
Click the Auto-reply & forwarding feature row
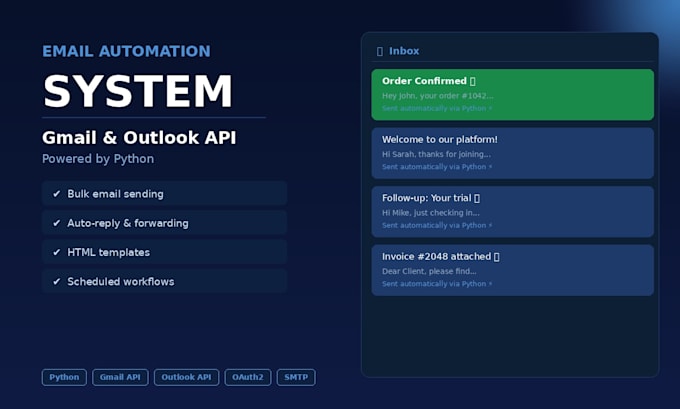pyautogui.click(x=164, y=223)
